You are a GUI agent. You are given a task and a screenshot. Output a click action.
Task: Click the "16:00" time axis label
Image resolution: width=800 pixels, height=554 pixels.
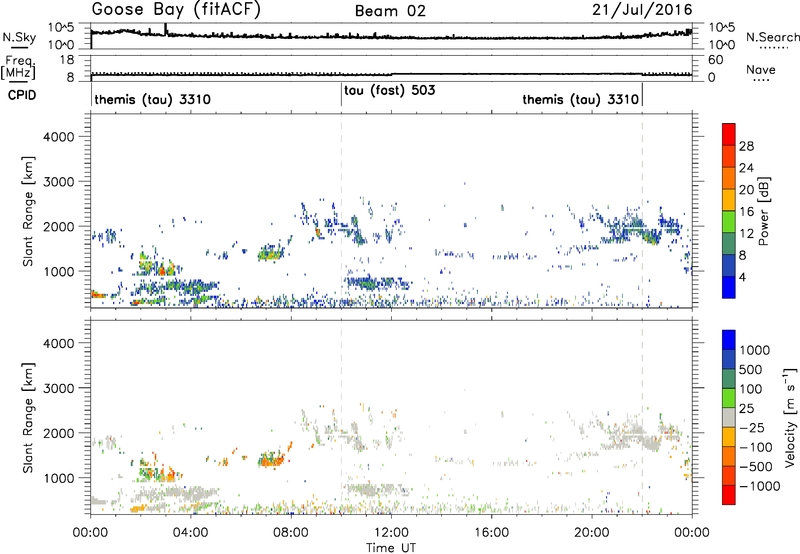tap(491, 533)
